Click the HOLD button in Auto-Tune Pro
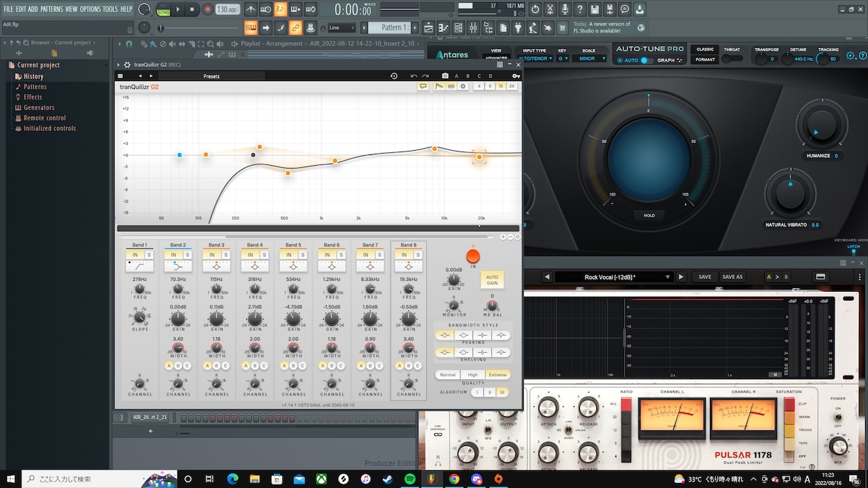The width and height of the screenshot is (868, 488). (x=649, y=216)
